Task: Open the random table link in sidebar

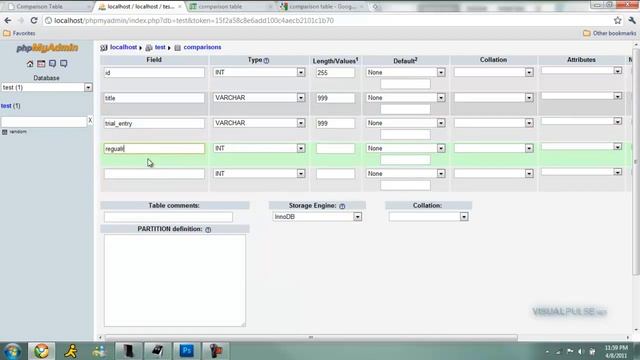Action: click(x=18, y=132)
